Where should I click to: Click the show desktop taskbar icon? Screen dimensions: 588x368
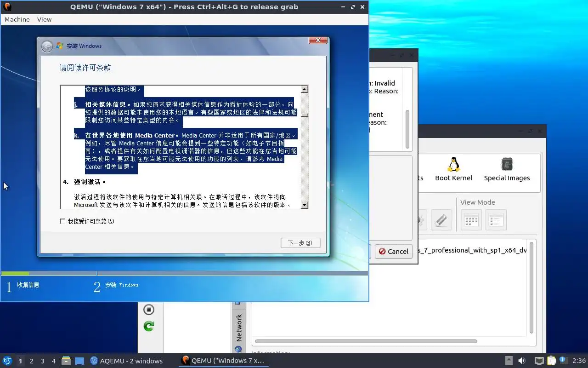point(79,361)
